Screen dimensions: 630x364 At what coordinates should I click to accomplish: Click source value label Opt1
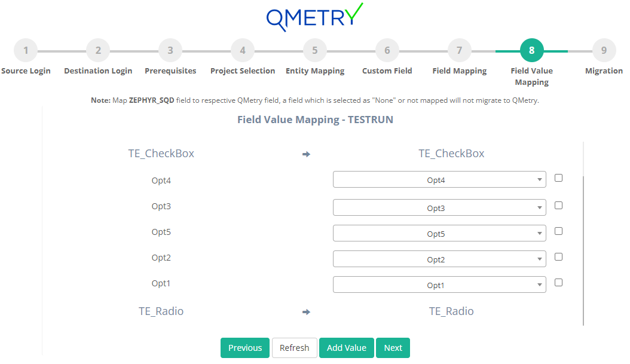click(161, 284)
